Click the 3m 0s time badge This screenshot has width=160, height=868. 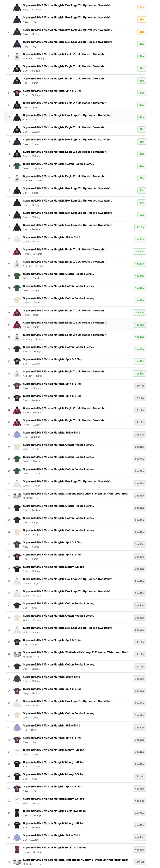pyautogui.click(x=139, y=642)
